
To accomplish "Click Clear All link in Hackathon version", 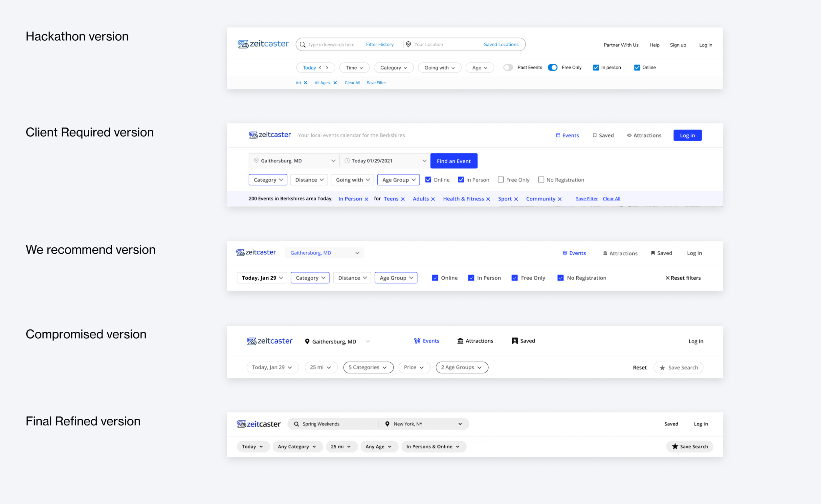I will (x=352, y=83).
